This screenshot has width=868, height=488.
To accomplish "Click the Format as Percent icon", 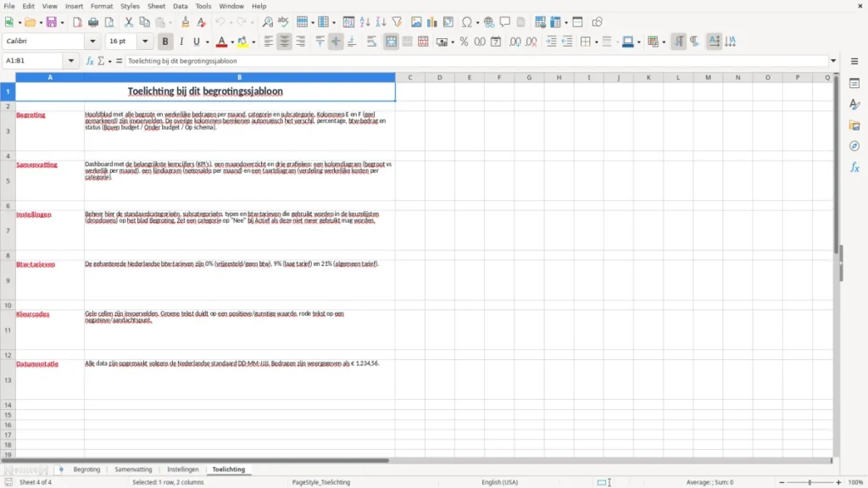I will pyautogui.click(x=464, y=42).
